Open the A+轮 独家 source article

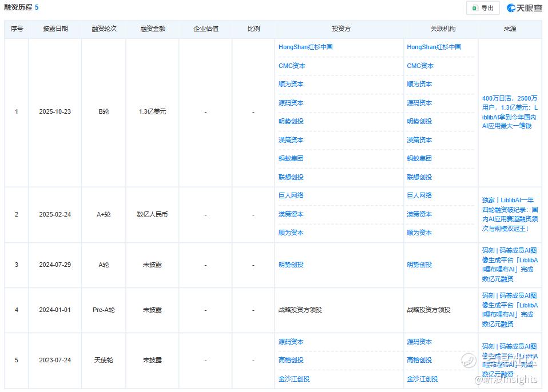coord(510,214)
